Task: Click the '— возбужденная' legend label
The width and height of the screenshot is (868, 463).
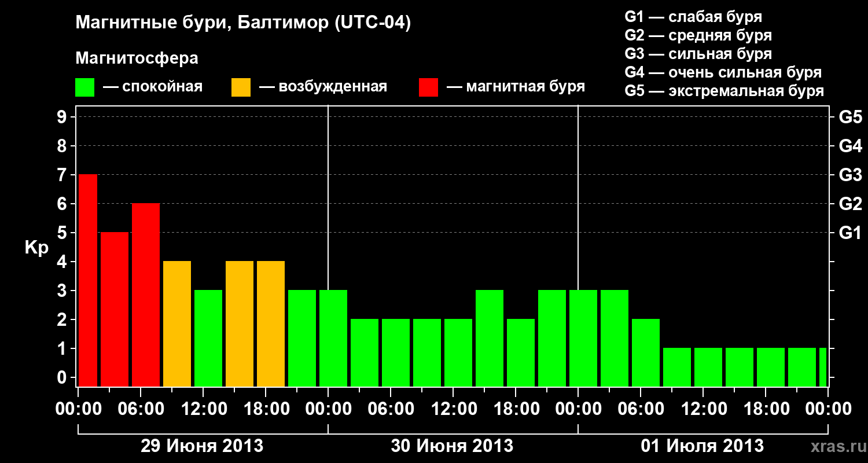Action: pos(323,87)
